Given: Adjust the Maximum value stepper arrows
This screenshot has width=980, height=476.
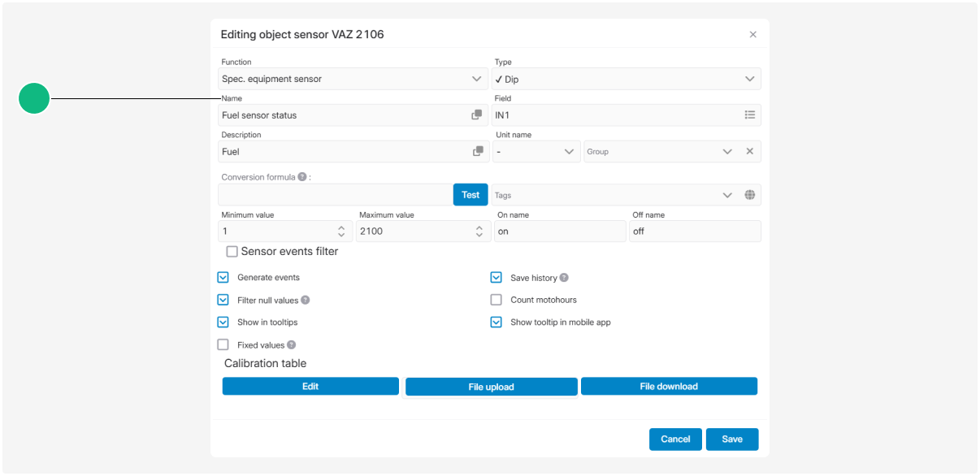Looking at the screenshot, I should click(479, 232).
